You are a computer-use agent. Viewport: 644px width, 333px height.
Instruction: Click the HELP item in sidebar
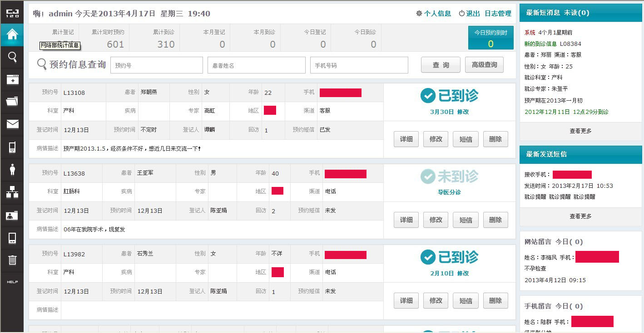pos(12,282)
